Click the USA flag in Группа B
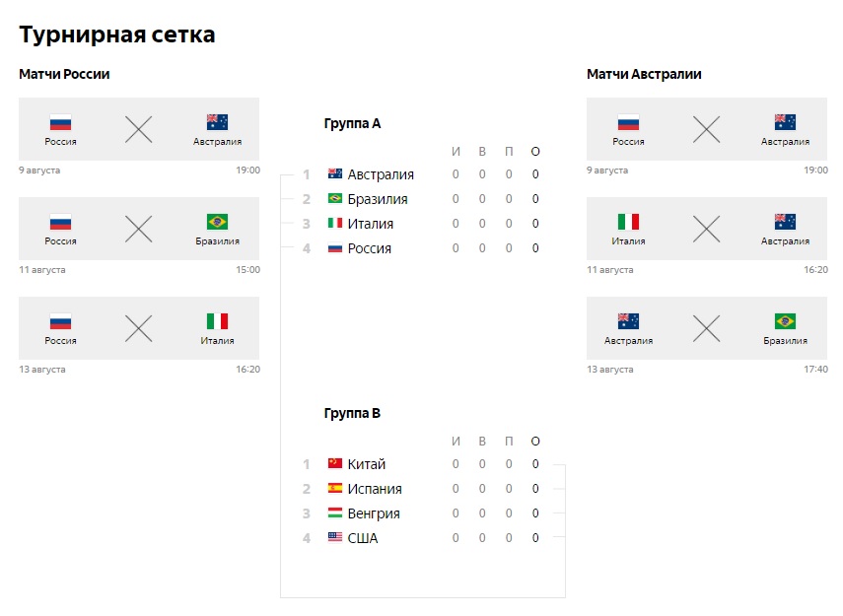Screen dimensions: 843x616 [334, 538]
